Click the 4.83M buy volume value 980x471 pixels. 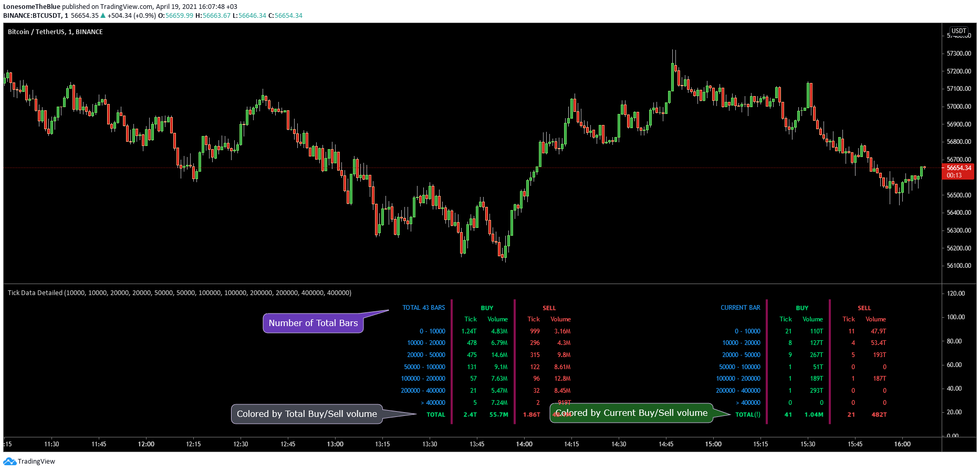[499, 331]
